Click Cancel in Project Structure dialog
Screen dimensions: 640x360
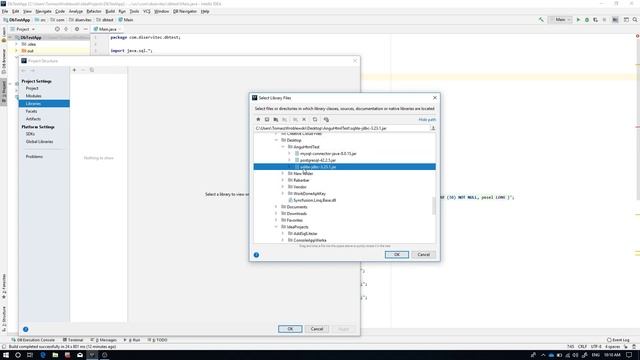[x=317, y=329]
